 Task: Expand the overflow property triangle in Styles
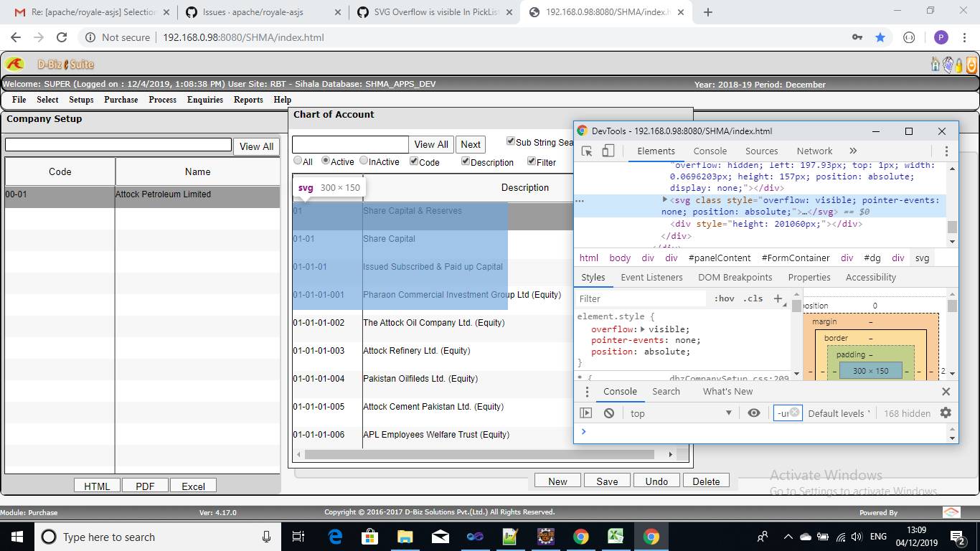pyautogui.click(x=643, y=329)
